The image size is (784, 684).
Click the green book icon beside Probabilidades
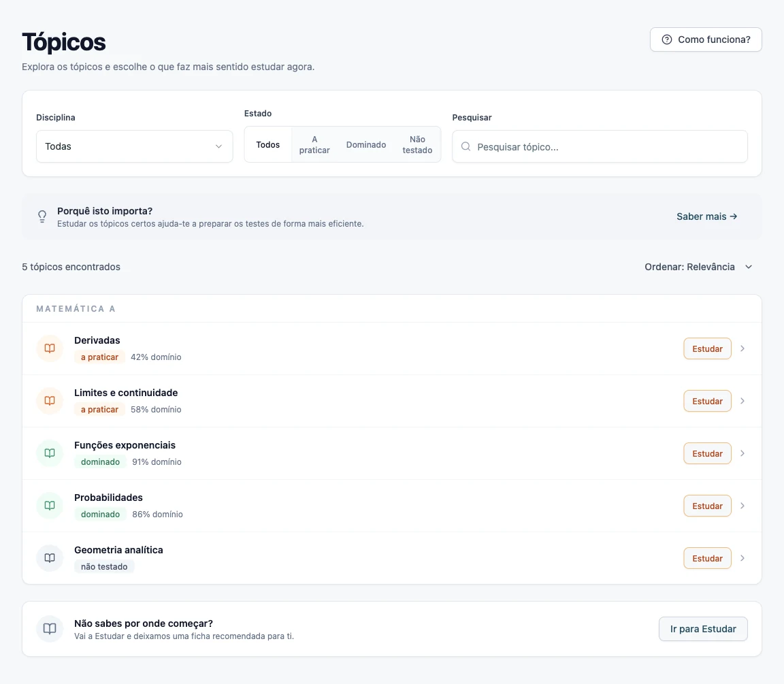pyautogui.click(x=50, y=506)
